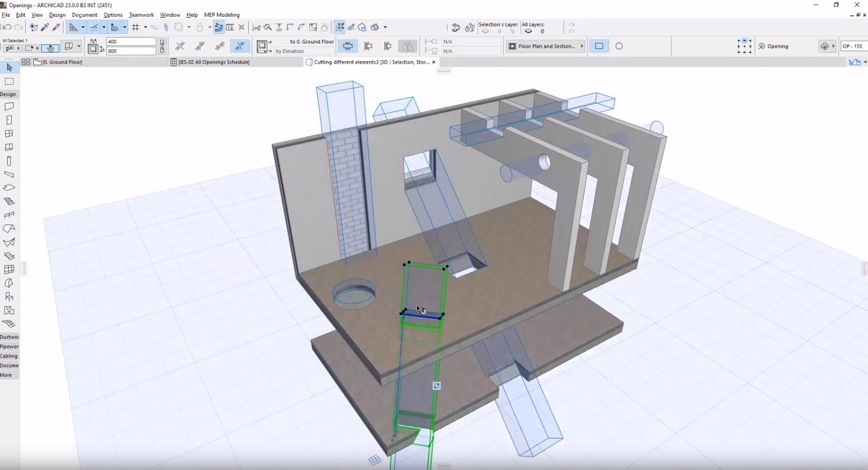Activate the Curtain Wall tool
This screenshot has height=470, width=868.
pos(9,270)
